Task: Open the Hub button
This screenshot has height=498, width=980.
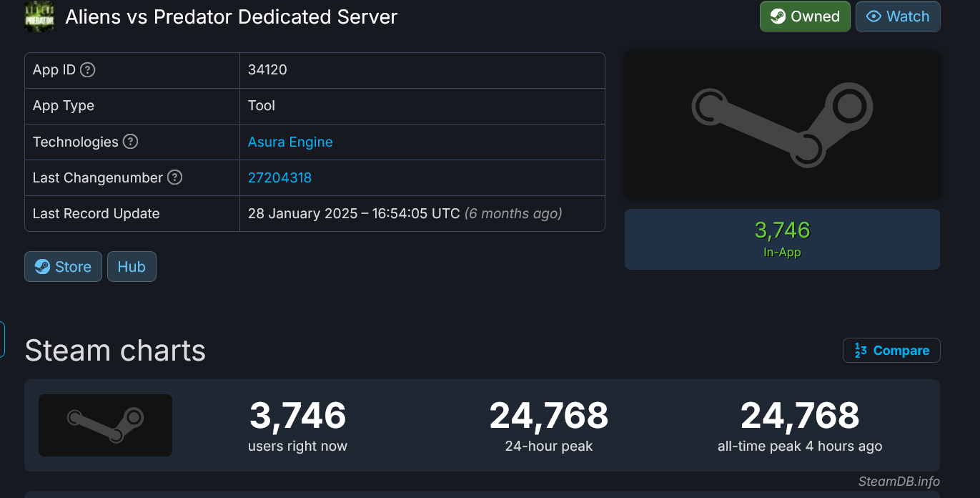Action: pos(132,267)
